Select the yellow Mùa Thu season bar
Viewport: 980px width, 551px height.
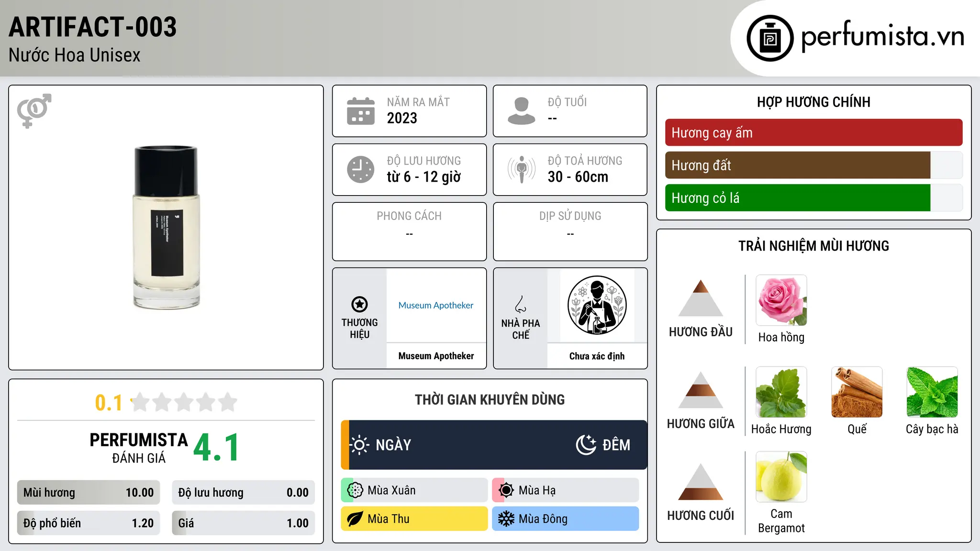(x=414, y=519)
